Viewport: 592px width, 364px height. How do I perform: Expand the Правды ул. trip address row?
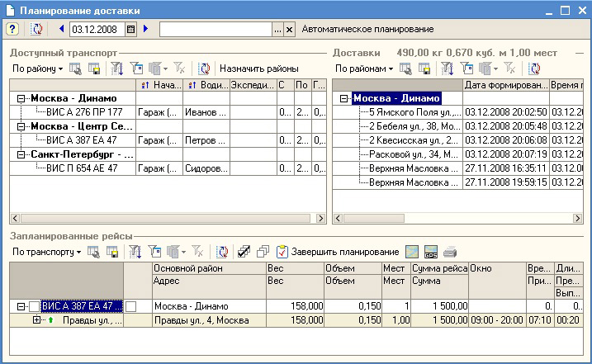[x=36, y=320]
